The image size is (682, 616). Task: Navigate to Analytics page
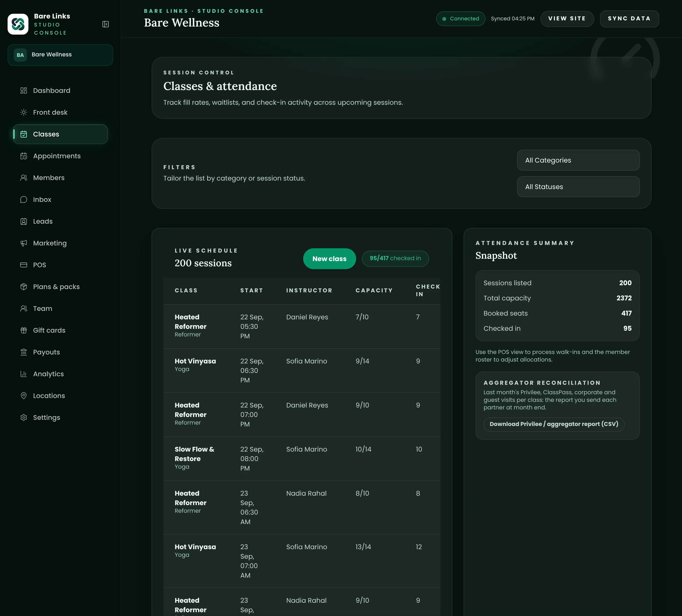coord(60,374)
